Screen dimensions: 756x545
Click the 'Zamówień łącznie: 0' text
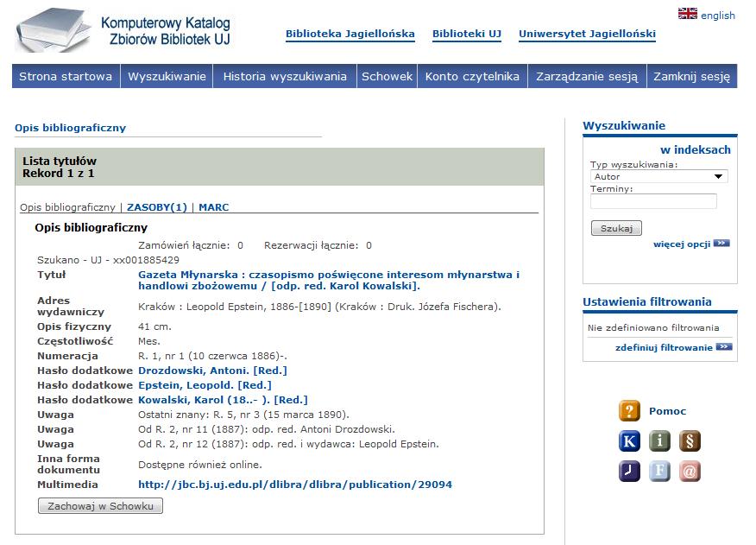click(191, 245)
